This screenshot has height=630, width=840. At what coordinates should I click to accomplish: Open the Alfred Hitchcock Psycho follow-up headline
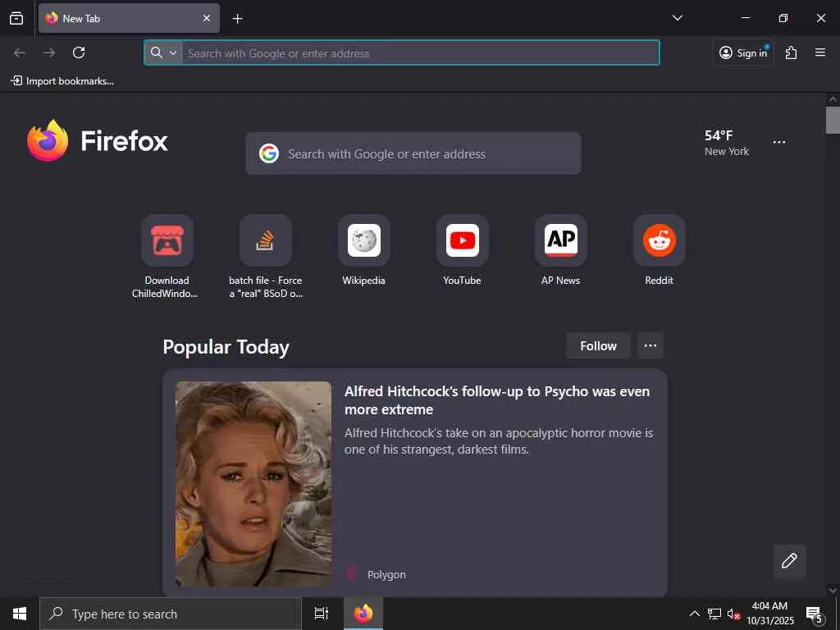click(496, 400)
